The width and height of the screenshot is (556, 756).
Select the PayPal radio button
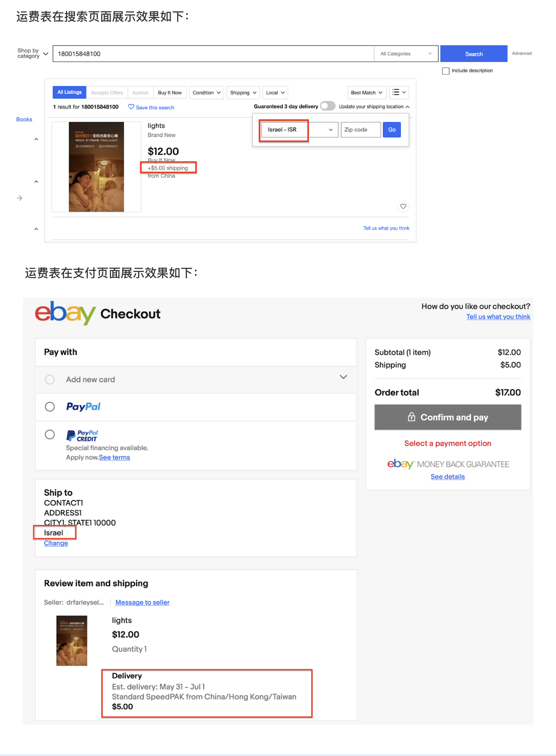50,407
